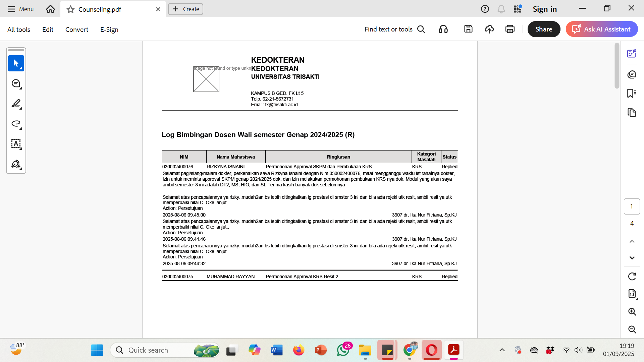Select the Add comment tool
644x362 pixels.
click(x=16, y=83)
